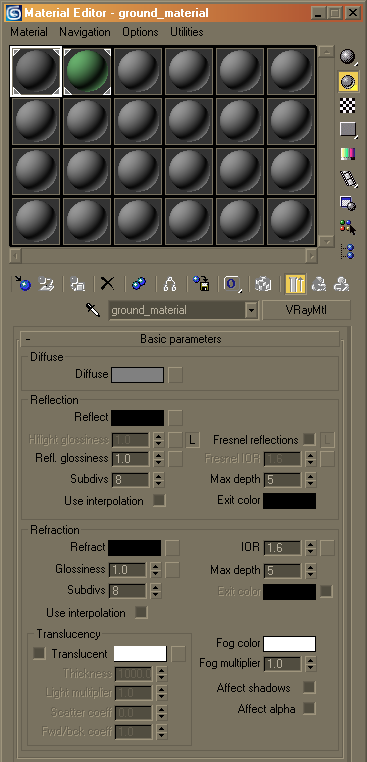Open the Reflect color swatch
This screenshot has height=762, width=367.
click(138, 417)
